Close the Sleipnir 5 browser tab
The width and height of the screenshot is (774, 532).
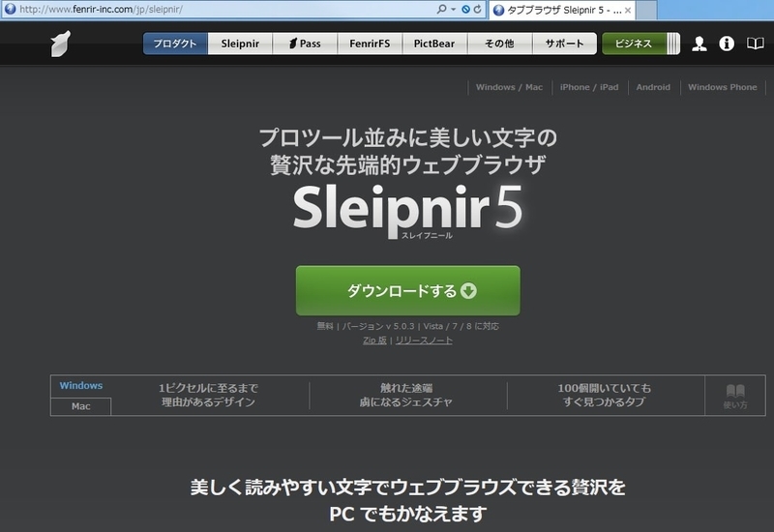(628, 10)
